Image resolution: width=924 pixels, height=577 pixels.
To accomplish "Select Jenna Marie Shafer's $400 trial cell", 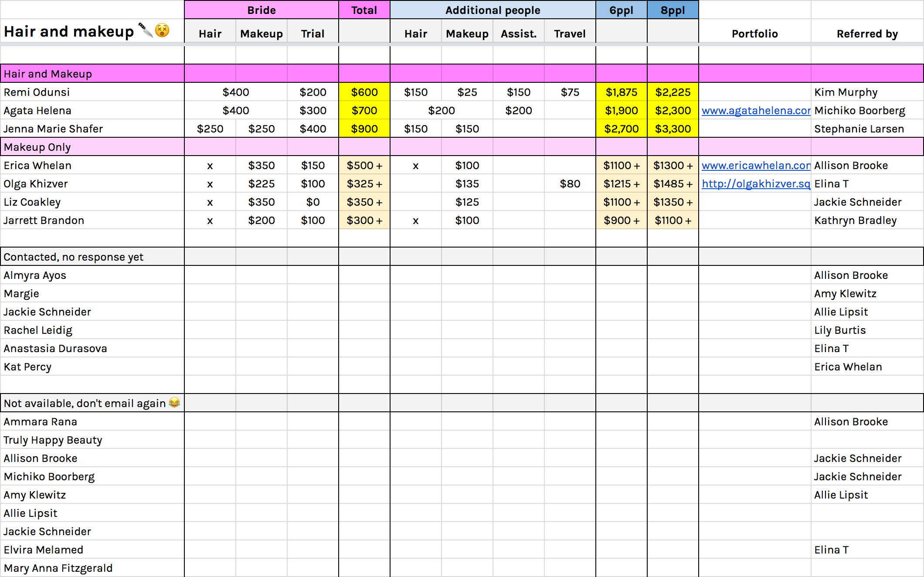I will [313, 129].
